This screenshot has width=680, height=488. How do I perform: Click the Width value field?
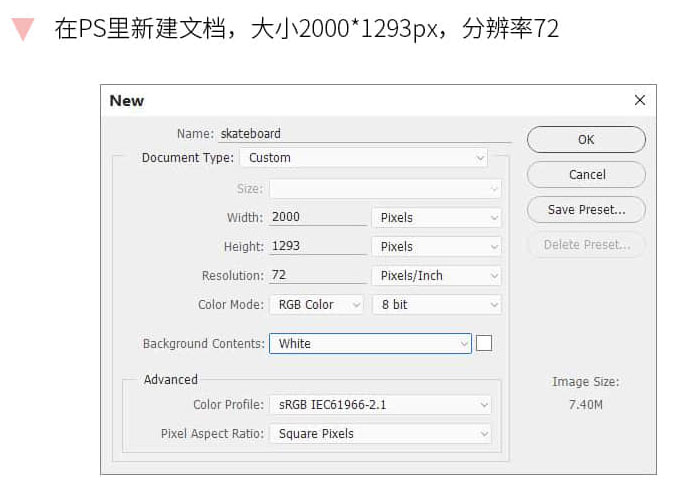317,217
